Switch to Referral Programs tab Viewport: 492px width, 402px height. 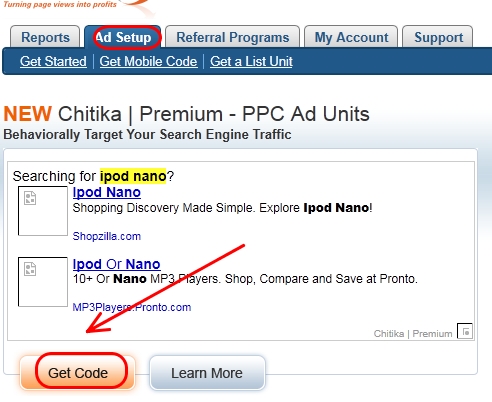(233, 37)
